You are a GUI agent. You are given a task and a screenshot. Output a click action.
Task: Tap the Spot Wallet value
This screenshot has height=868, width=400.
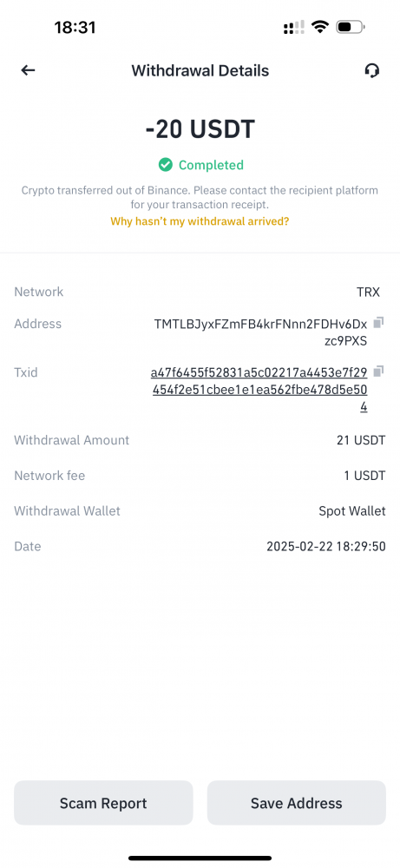[352, 511]
